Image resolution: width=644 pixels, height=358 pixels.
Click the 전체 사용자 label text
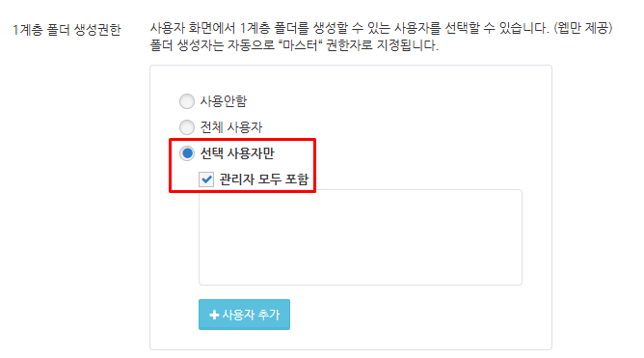pos(231,127)
